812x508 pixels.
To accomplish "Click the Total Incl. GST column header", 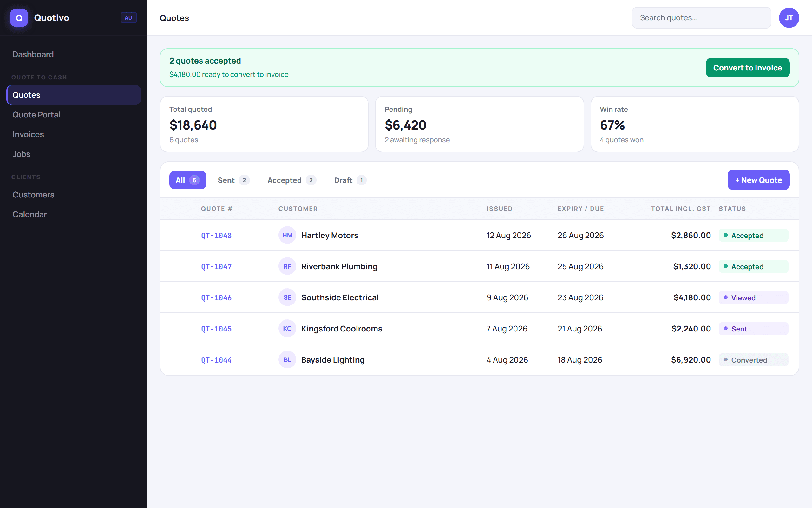I will click(681, 209).
